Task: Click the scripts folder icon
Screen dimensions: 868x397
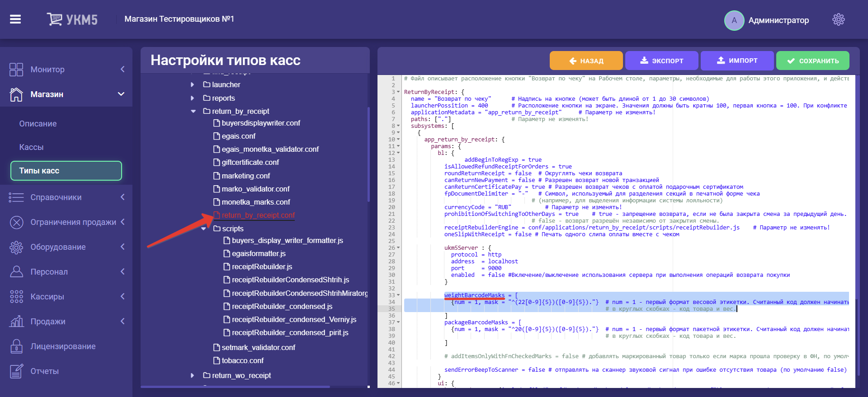Action: [217, 229]
